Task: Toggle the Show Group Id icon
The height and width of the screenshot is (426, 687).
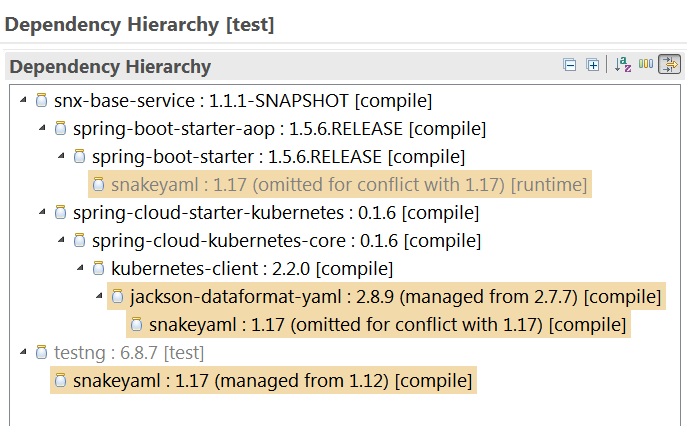Action: (x=646, y=64)
